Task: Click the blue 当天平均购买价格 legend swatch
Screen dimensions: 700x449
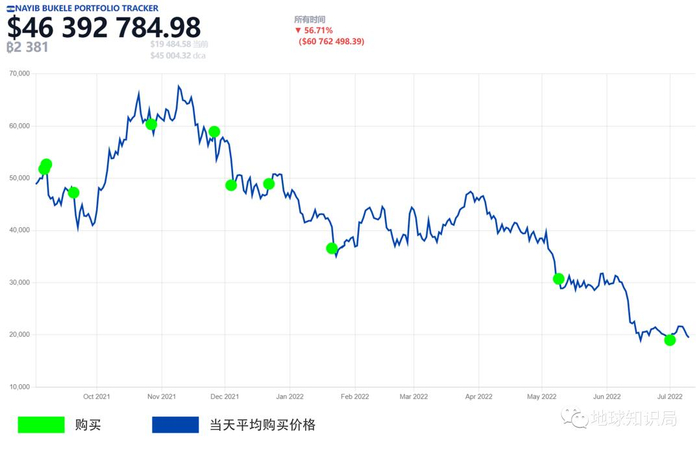Action: 176,424
